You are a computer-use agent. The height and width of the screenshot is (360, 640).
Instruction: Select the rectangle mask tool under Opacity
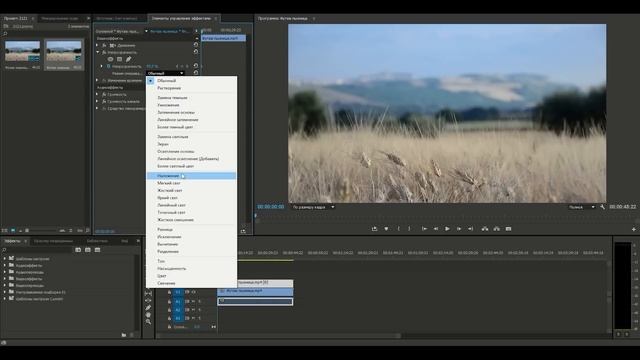(x=119, y=59)
